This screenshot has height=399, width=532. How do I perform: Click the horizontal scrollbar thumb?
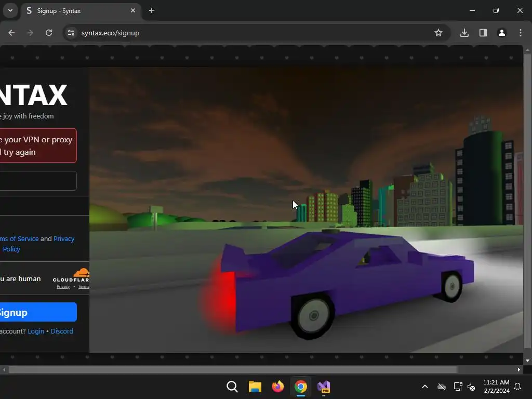[x=233, y=369]
